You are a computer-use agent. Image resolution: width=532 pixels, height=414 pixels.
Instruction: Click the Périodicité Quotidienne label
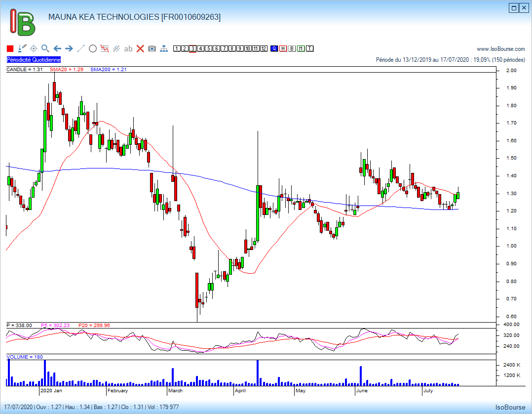coord(34,60)
